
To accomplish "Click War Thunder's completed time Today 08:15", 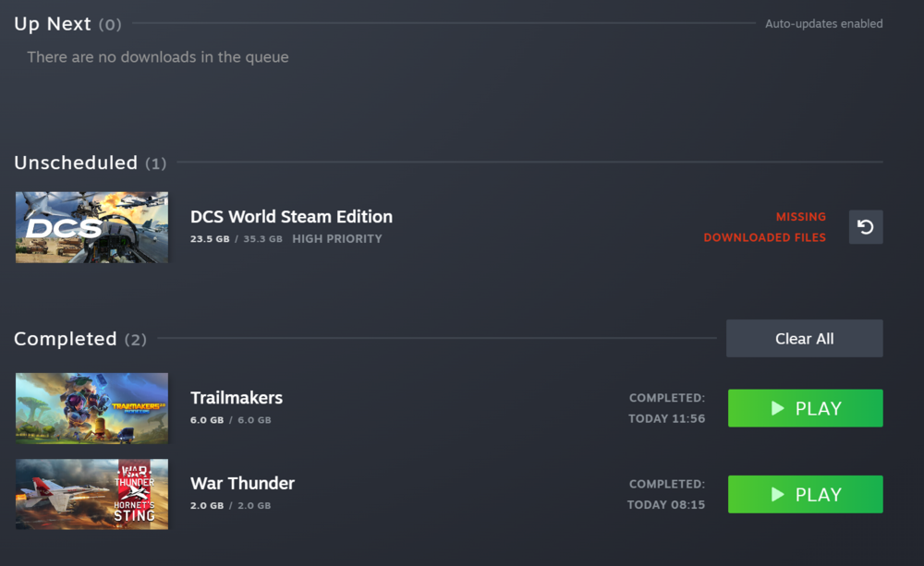I will tap(665, 504).
